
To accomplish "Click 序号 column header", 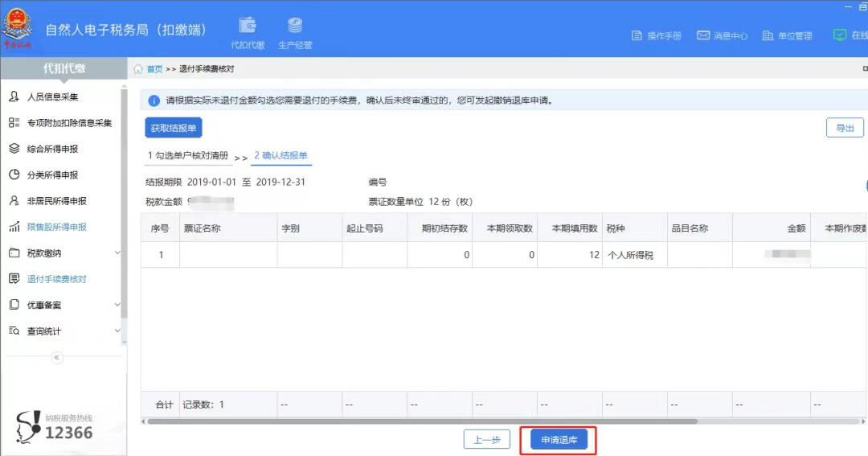I will pyautogui.click(x=160, y=228).
